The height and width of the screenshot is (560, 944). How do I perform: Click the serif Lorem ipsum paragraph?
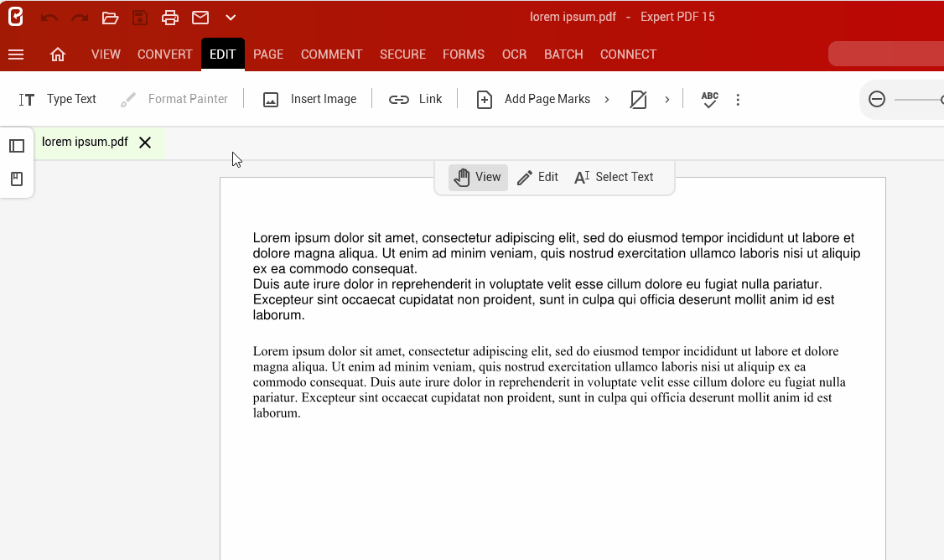tap(549, 381)
